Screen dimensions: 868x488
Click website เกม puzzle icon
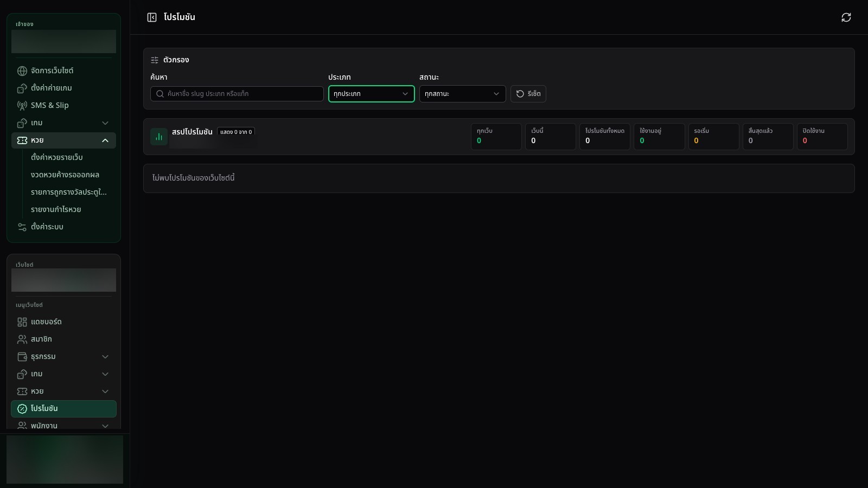[x=22, y=374]
